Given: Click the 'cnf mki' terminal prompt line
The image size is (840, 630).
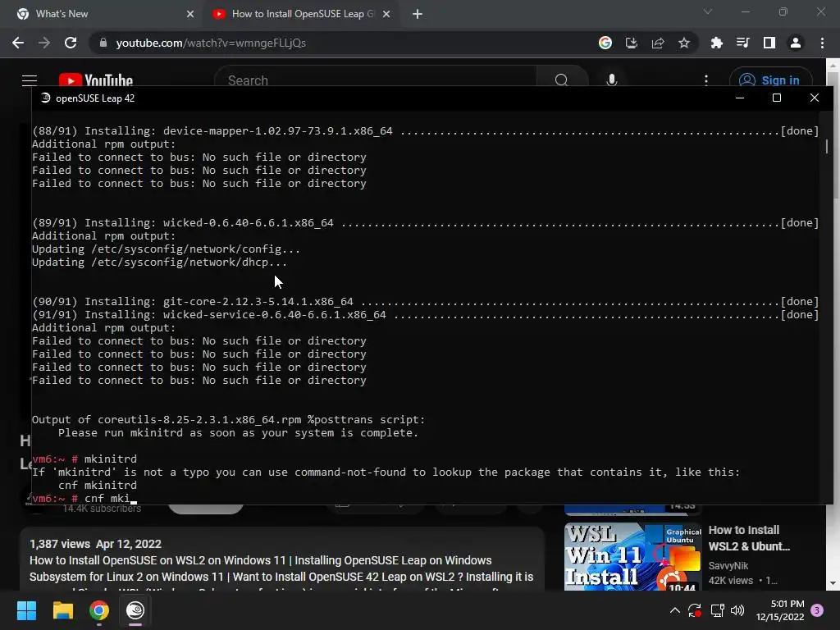Looking at the screenshot, I should [84, 498].
